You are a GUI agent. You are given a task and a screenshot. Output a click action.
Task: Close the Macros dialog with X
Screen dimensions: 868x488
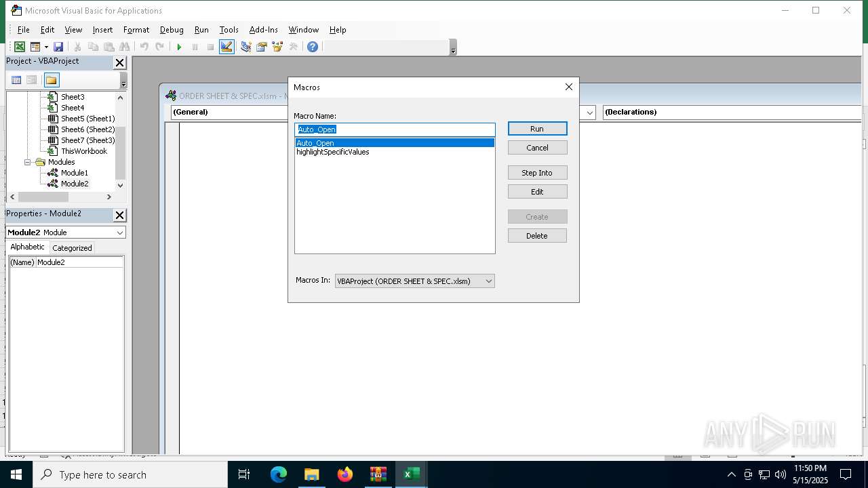[569, 87]
